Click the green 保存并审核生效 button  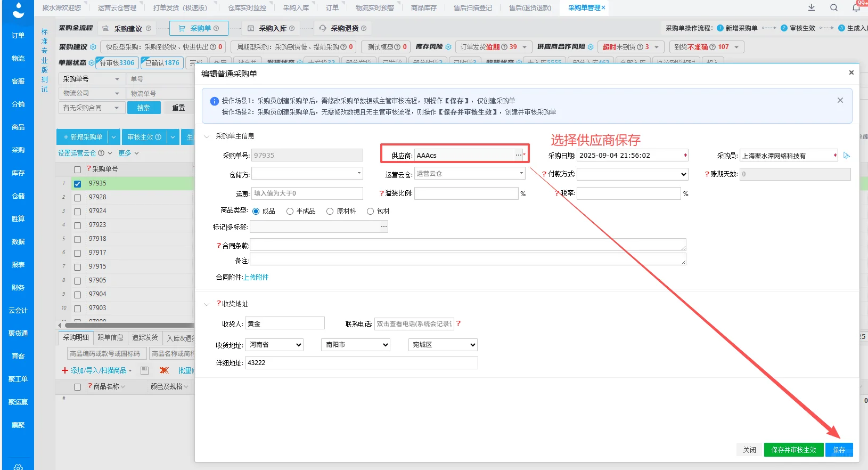(793, 450)
